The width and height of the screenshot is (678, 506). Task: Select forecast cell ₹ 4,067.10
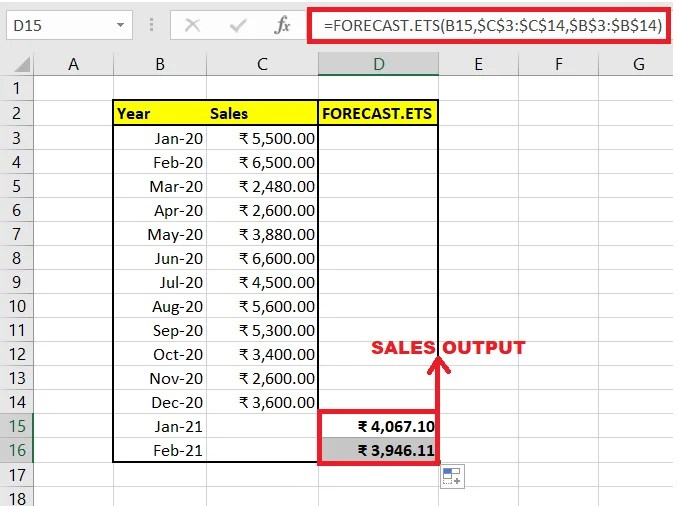click(x=378, y=426)
